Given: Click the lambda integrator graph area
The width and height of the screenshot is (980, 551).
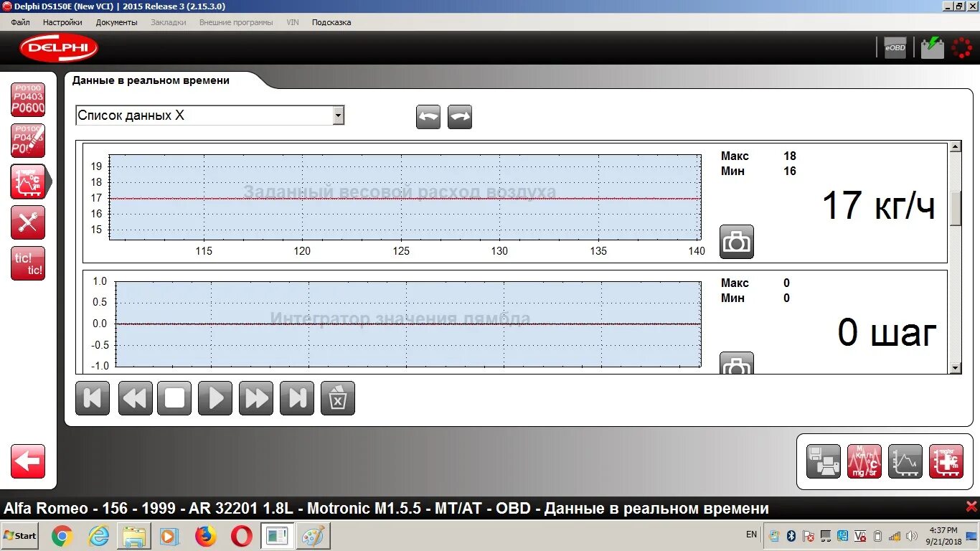Looking at the screenshot, I should point(409,324).
